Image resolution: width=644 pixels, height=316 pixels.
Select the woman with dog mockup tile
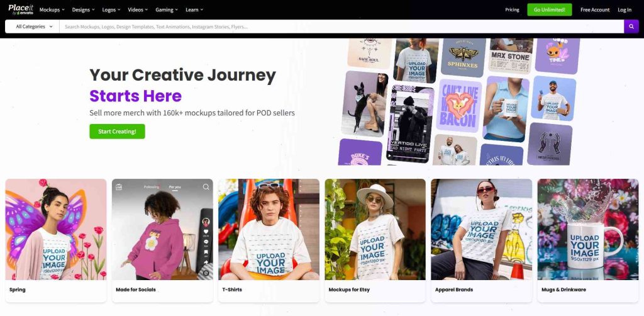[364, 104]
